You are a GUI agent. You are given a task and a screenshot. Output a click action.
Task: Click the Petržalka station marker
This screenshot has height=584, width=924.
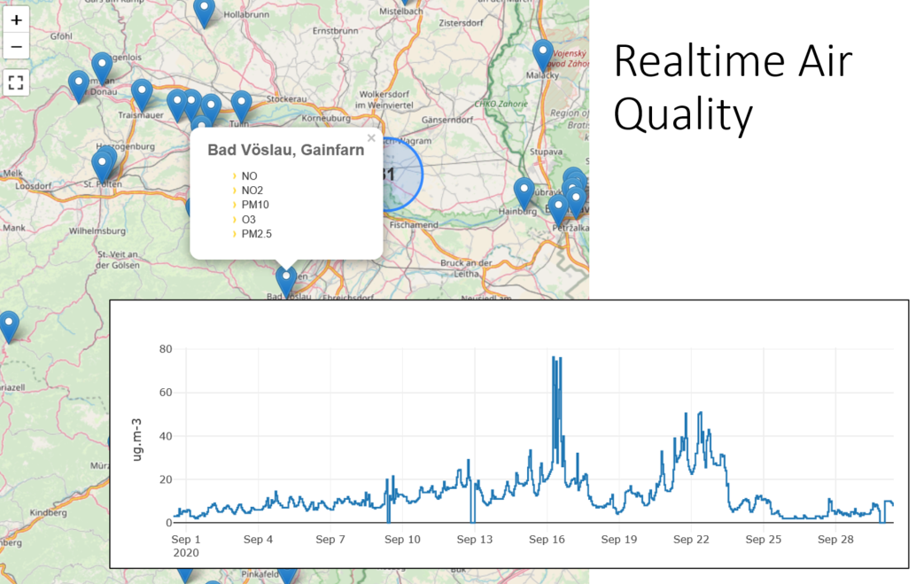(x=558, y=211)
